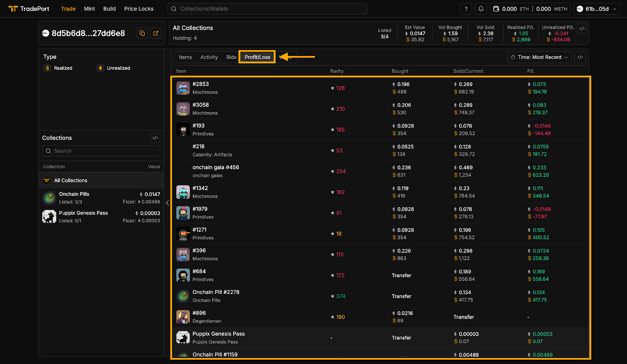The height and width of the screenshot is (364, 627).
Task: Click the embed code icon beside Time sort
Action: click(x=580, y=57)
